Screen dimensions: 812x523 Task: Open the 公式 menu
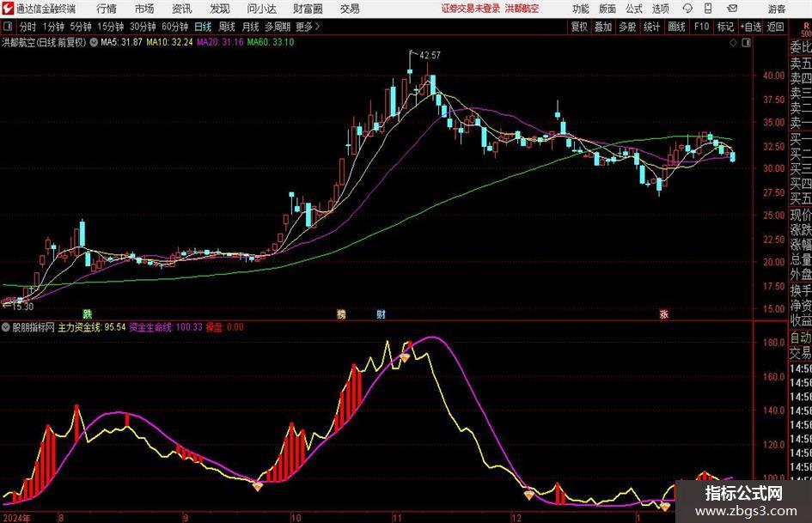(634, 9)
